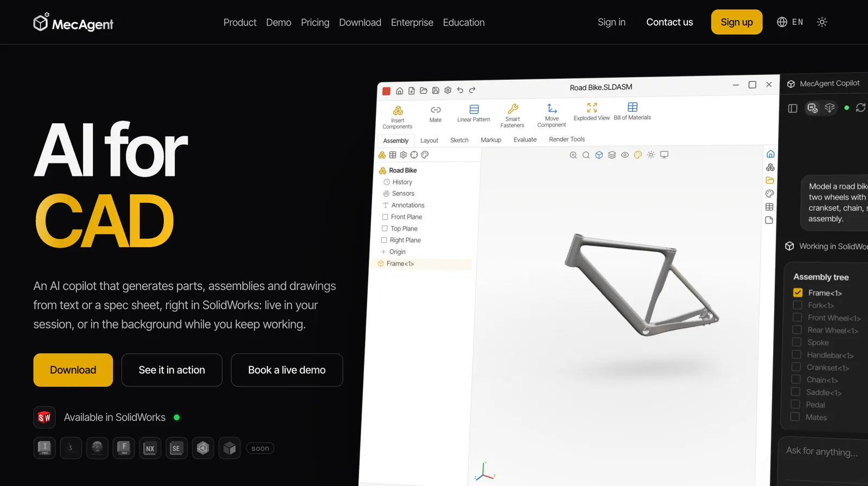Activate the Exploded View tool
The image size is (868, 486).
[x=592, y=111]
